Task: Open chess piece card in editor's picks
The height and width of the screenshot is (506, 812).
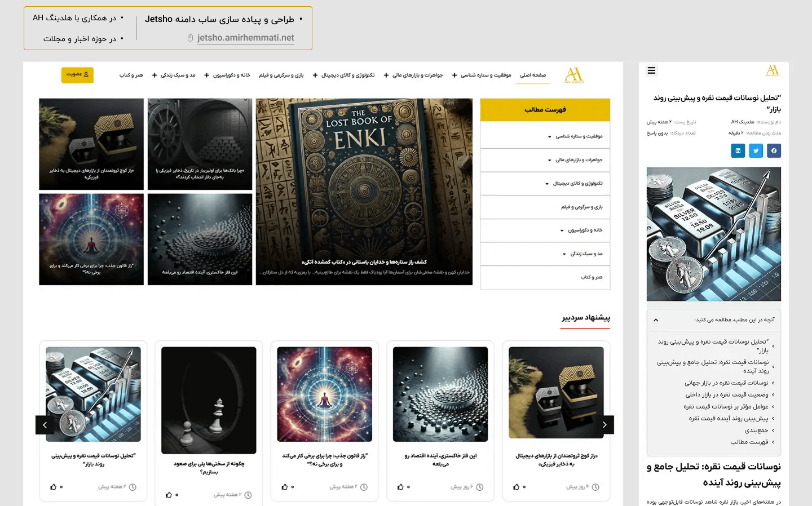Action: pos(209,401)
